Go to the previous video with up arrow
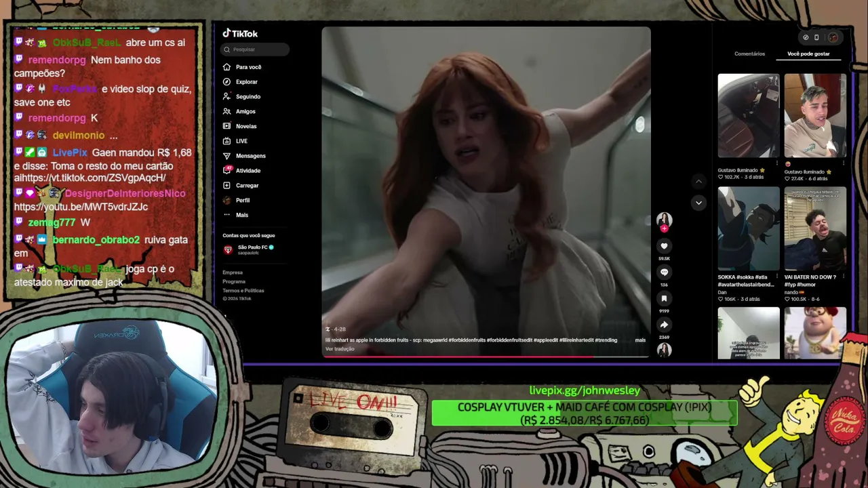This screenshot has height=488, width=868. pos(698,181)
